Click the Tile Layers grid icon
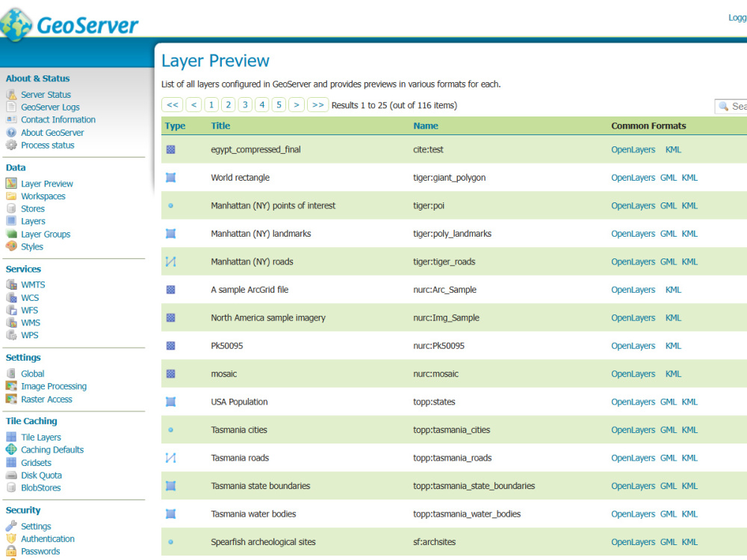Image resolution: width=747 pixels, height=560 pixels. pos(11,437)
